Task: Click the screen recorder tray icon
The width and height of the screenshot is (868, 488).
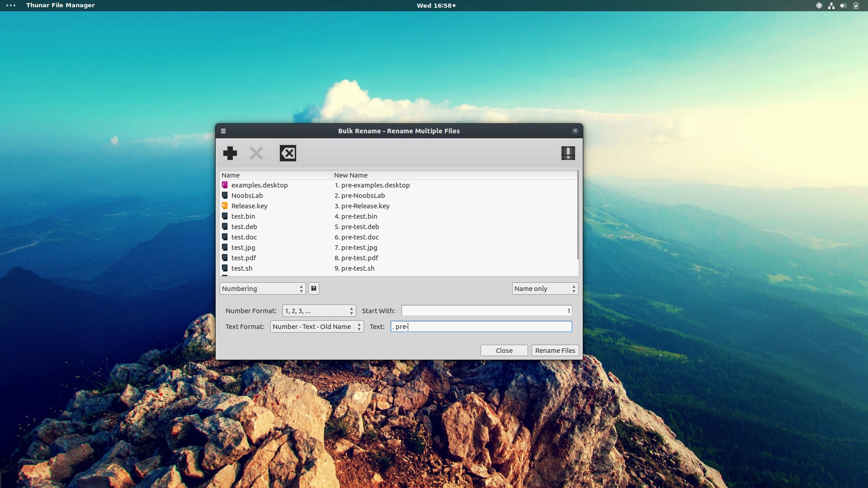Action: [x=818, y=5]
